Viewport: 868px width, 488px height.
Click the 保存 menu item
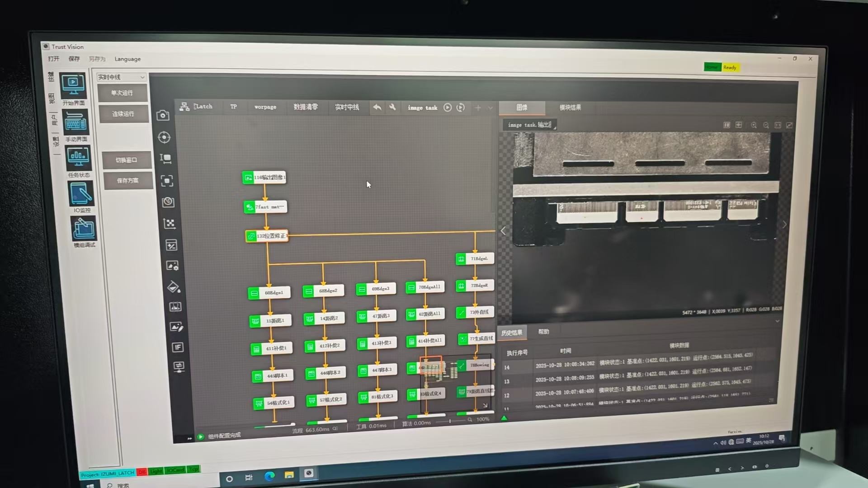point(74,59)
